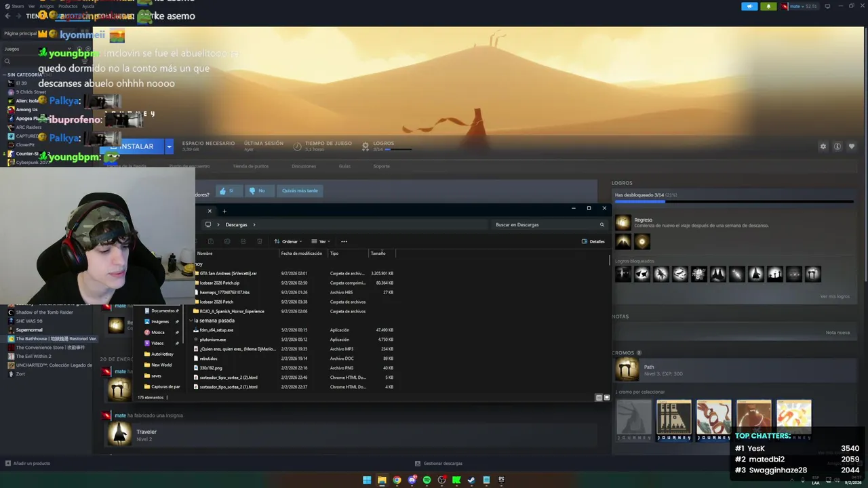Open the Ver dropdown in Explorer
The image size is (868, 488).
[x=321, y=241]
